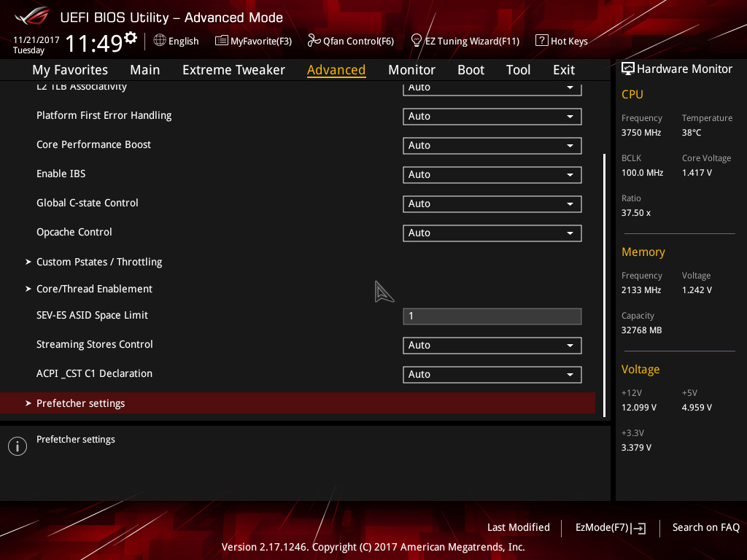Image resolution: width=747 pixels, height=560 pixels.
Task: Open Core Performance Boost dropdown
Action: (492, 146)
